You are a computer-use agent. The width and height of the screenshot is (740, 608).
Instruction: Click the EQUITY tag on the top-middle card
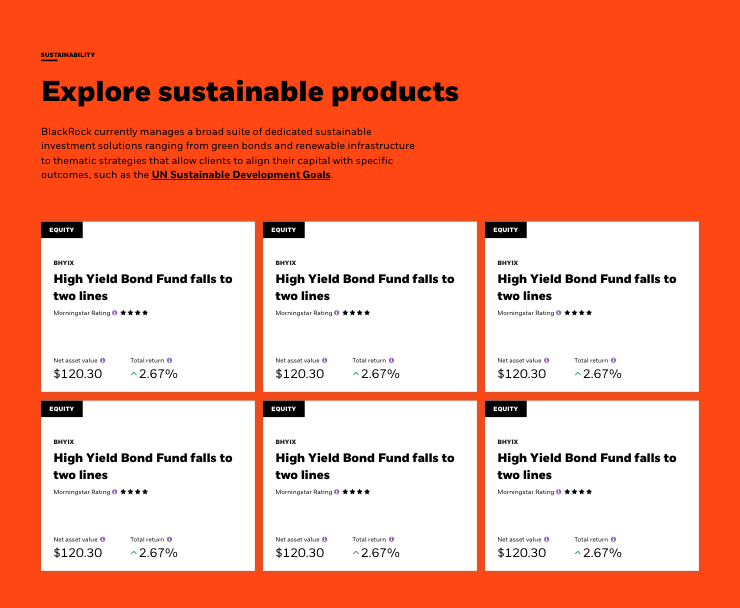pyautogui.click(x=284, y=230)
